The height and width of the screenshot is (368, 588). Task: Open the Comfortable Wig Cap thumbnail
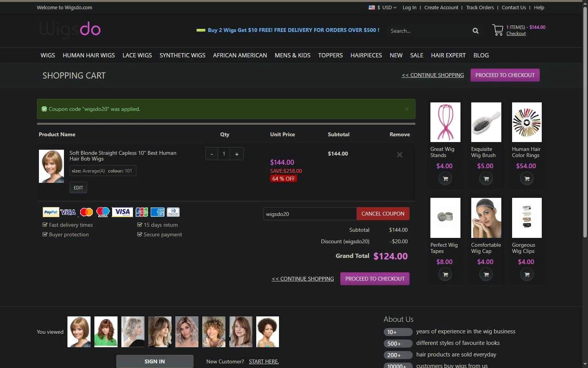click(x=486, y=218)
